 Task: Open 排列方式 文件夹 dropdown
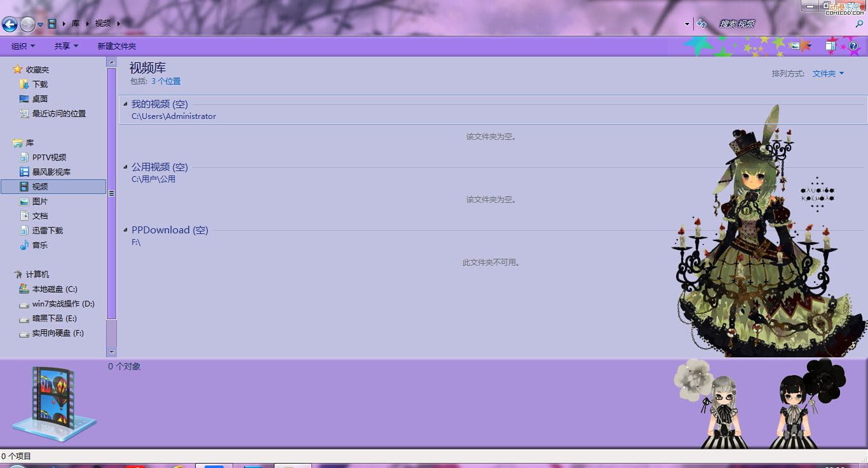click(x=827, y=74)
